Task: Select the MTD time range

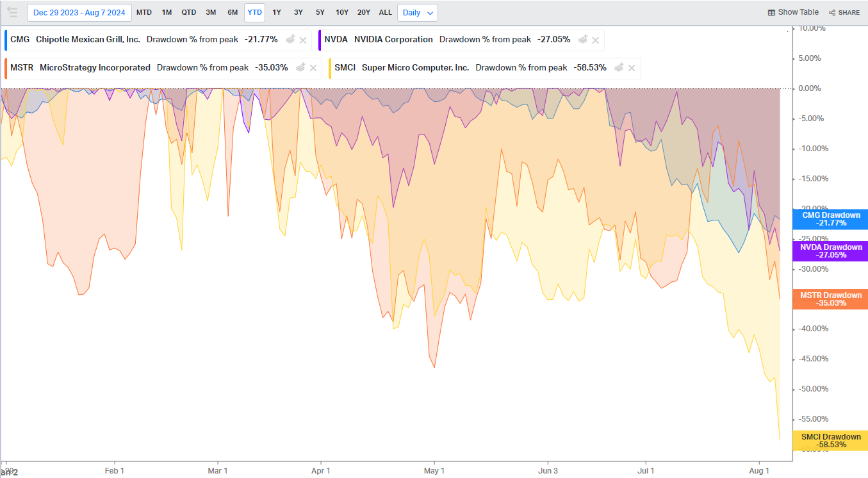Action: point(144,13)
